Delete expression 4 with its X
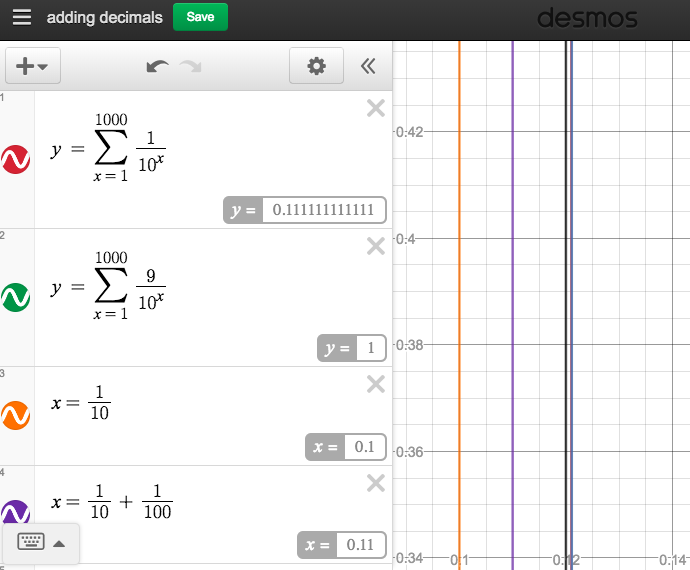The image size is (690, 570). coord(376,483)
